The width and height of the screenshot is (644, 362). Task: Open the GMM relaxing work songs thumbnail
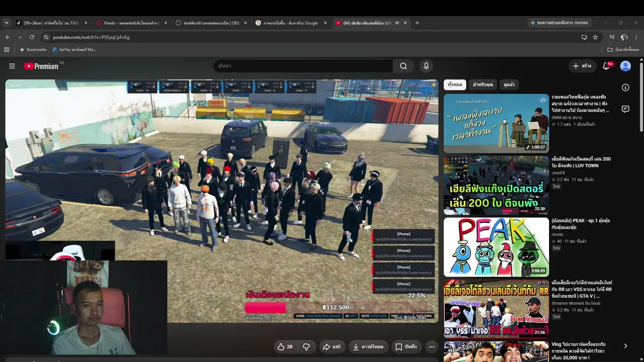496,123
